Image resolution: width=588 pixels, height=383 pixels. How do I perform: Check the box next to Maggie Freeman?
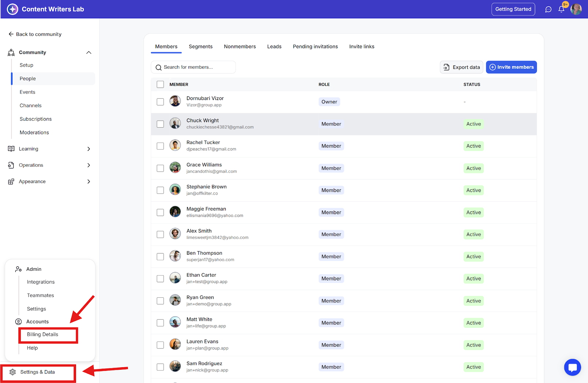(x=160, y=212)
